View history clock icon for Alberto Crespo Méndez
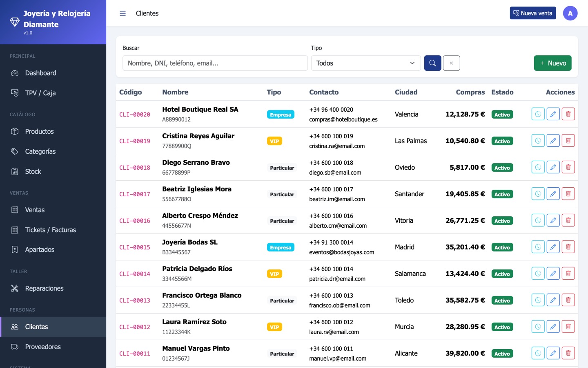588x368 pixels. point(538,220)
